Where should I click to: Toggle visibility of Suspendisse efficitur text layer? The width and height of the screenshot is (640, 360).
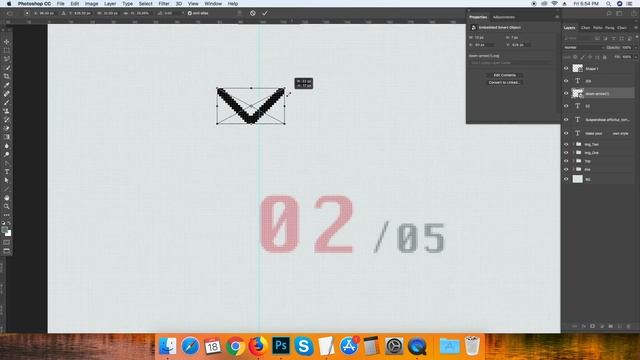[566, 120]
